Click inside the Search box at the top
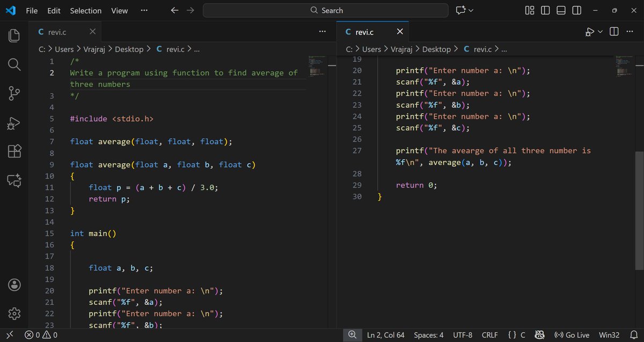644x342 pixels. 325,10
